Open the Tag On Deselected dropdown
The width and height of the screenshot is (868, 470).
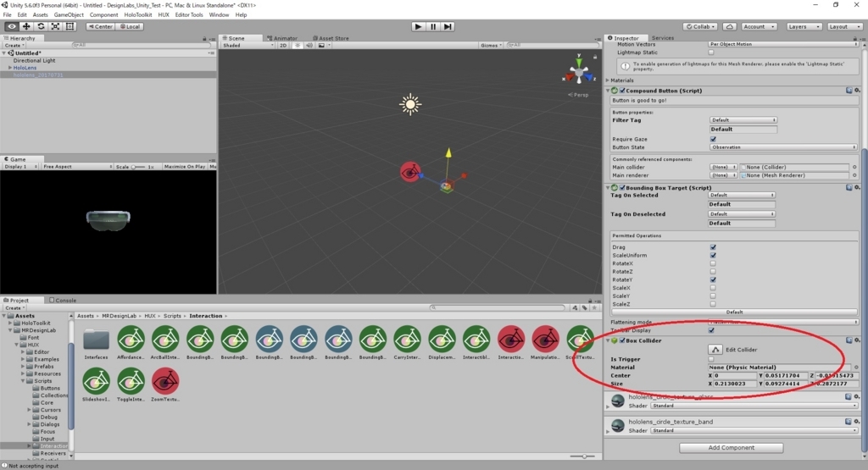click(741, 214)
